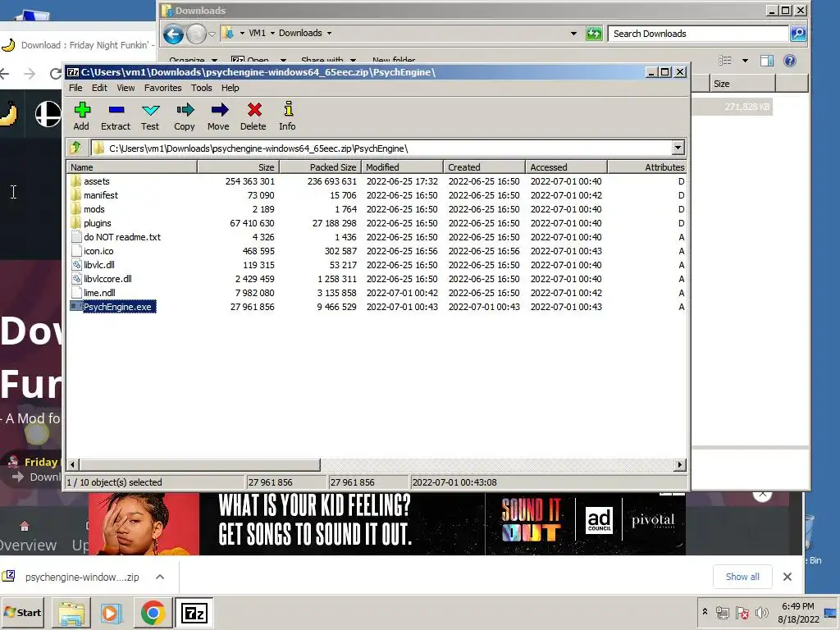Sort by the Accessed column header
Screen dimensions: 840x630
pos(566,167)
